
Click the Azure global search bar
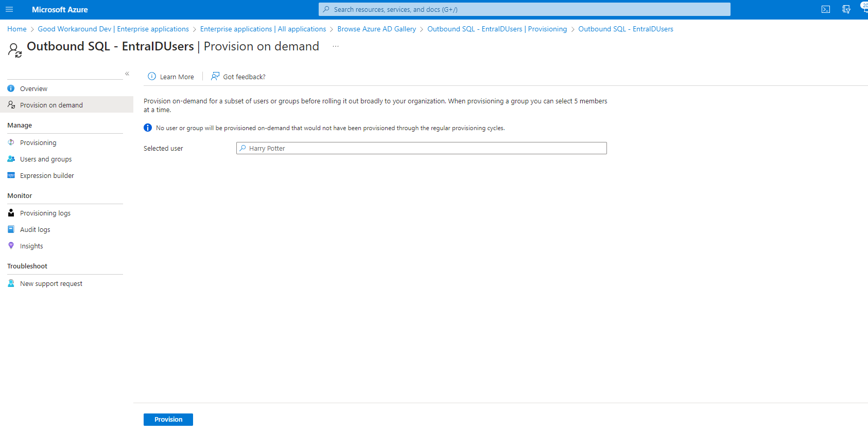click(x=524, y=9)
